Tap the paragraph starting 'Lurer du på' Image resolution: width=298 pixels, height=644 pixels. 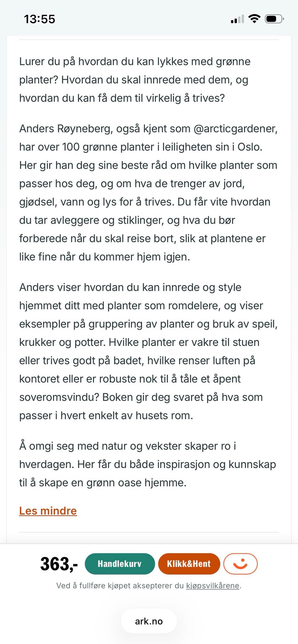135,80
